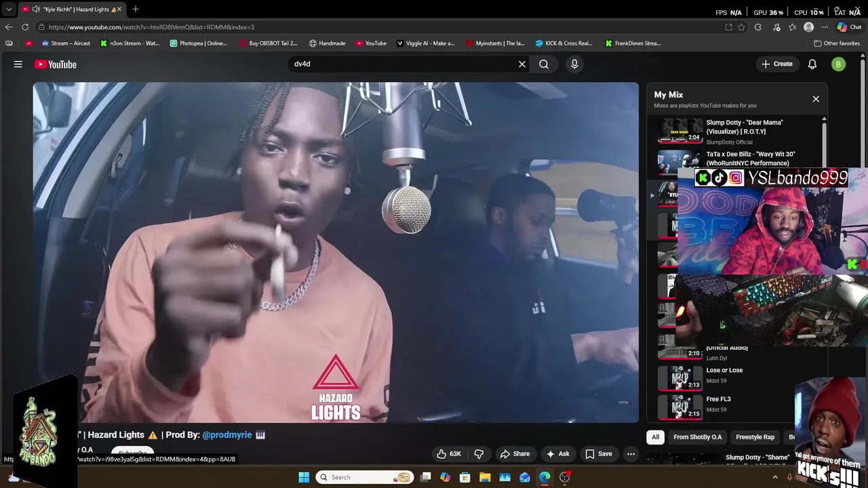
Task: Open browser settings and more ellipsis
Action: [x=825, y=27]
